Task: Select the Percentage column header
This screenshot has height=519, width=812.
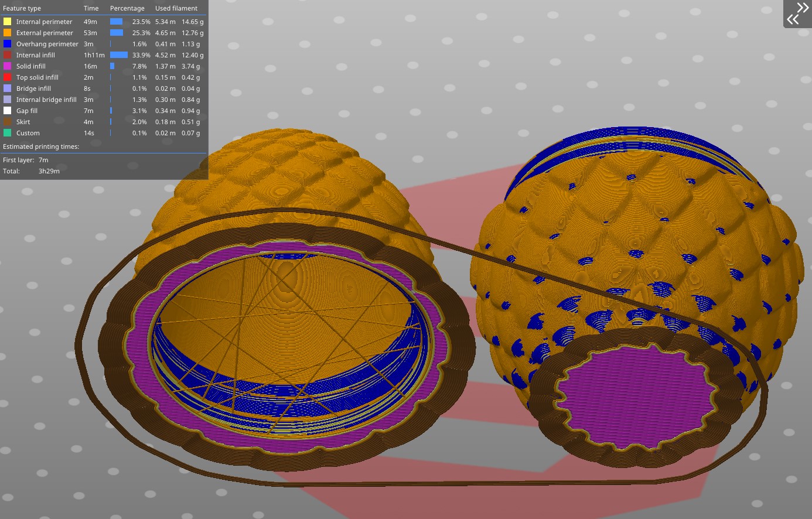Action: (127, 8)
